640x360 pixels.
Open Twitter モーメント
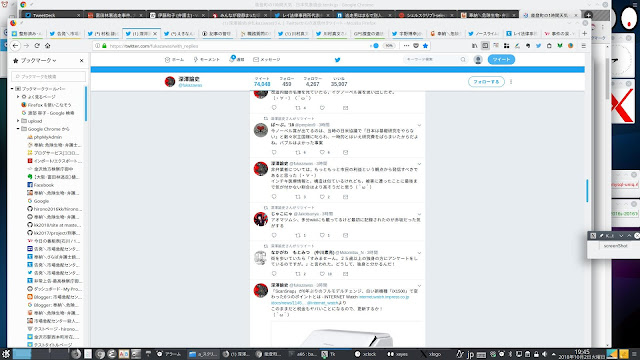207,60
